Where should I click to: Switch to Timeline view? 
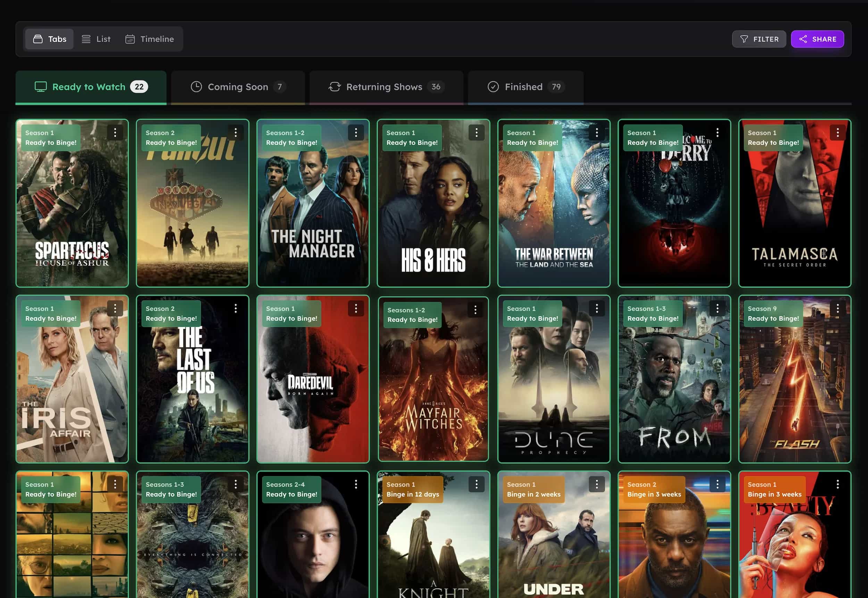pyautogui.click(x=150, y=39)
